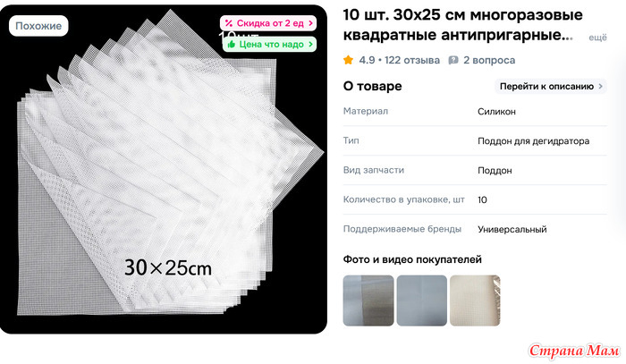
Task: Click the questions speech bubble icon
Action: pyautogui.click(x=453, y=60)
